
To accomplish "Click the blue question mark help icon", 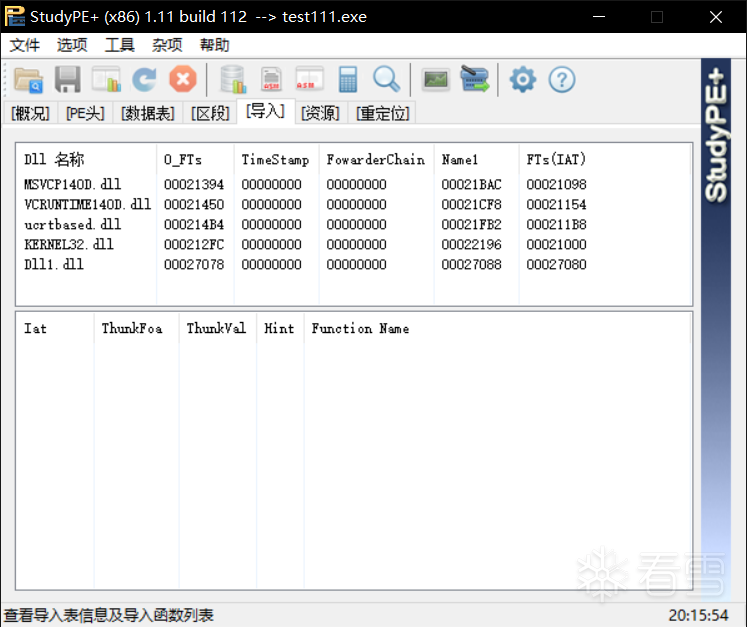I will [x=562, y=80].
